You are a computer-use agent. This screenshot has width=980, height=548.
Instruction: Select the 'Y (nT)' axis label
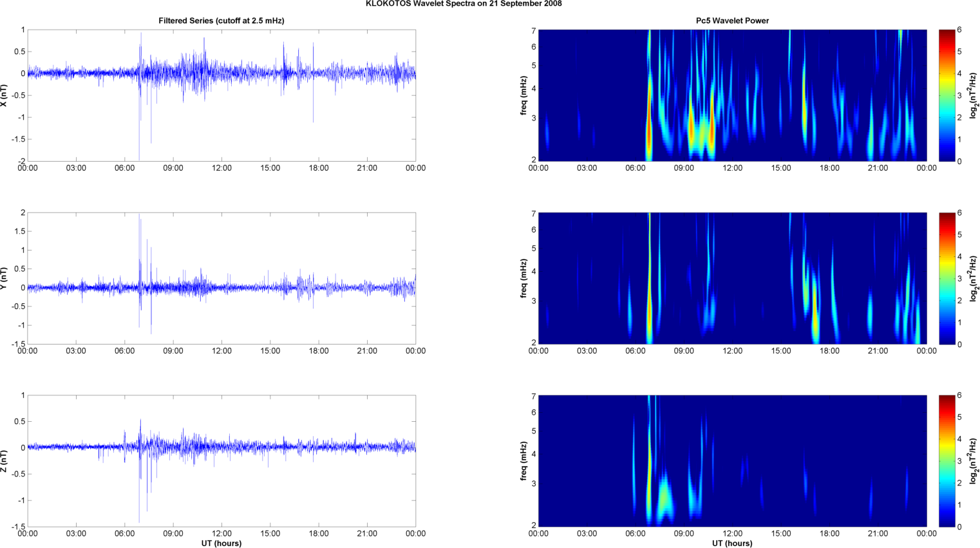coord(4,278)
